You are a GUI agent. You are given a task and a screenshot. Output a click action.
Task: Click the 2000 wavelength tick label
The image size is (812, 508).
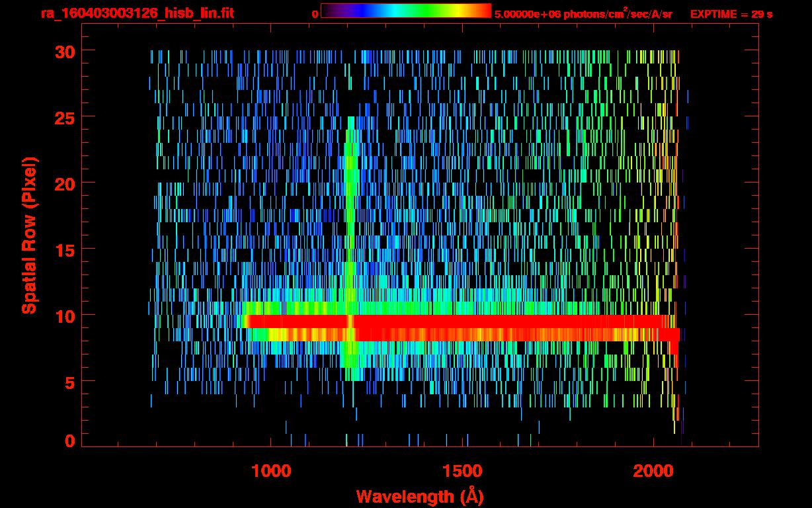pos(653,471)
